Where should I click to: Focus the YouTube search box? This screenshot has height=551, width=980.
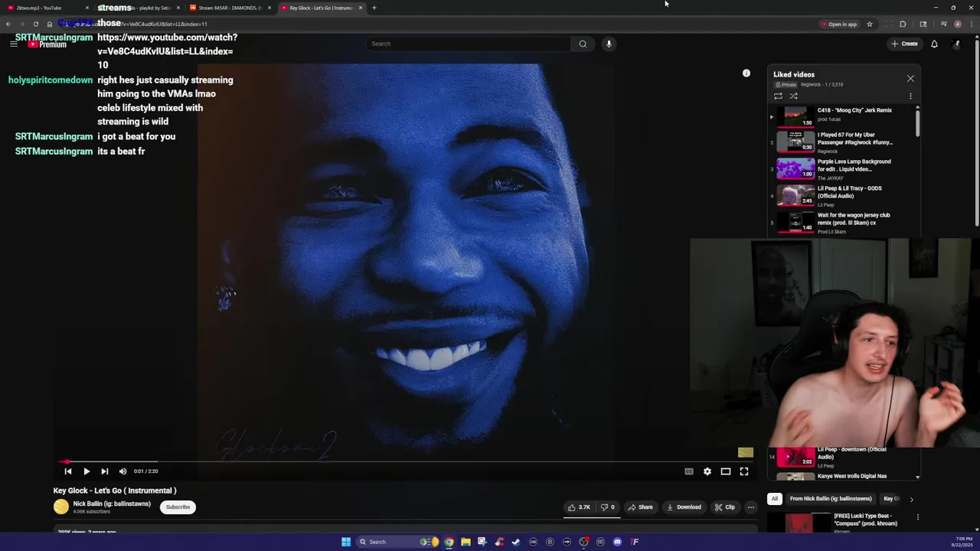(x=469, y=44)
